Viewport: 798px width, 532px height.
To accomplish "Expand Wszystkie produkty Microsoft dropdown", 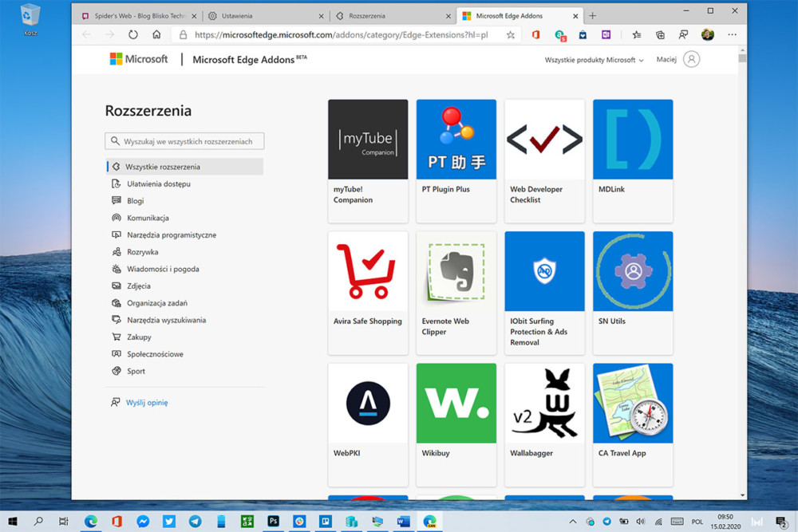I will 594,60.
